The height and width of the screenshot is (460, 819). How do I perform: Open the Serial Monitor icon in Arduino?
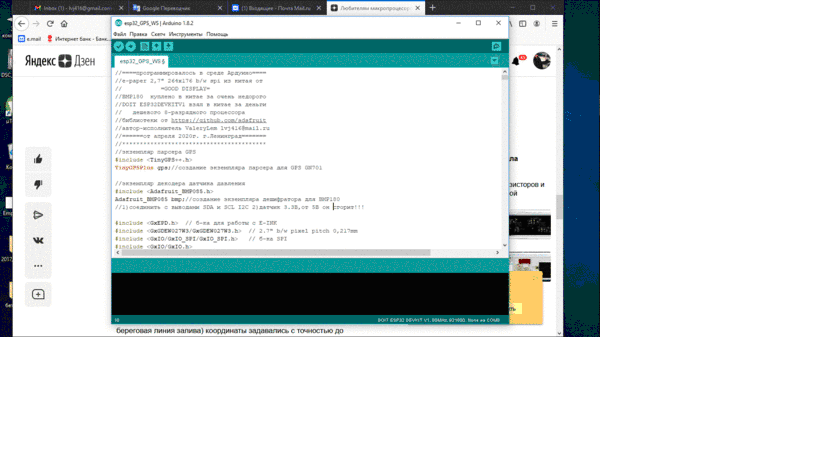click(496, 46)
